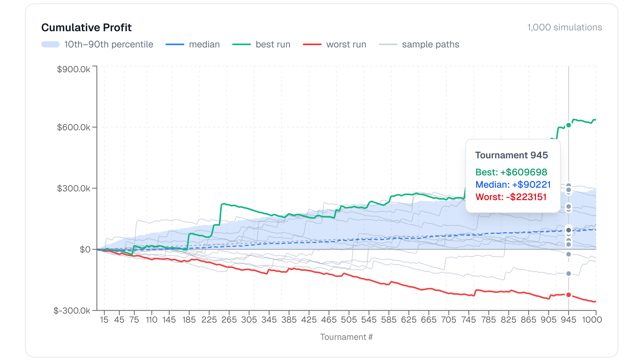The image size is (644, 361).
Task: Click the Tournament 945 tooltip header
Action: (x=511, y=155)
